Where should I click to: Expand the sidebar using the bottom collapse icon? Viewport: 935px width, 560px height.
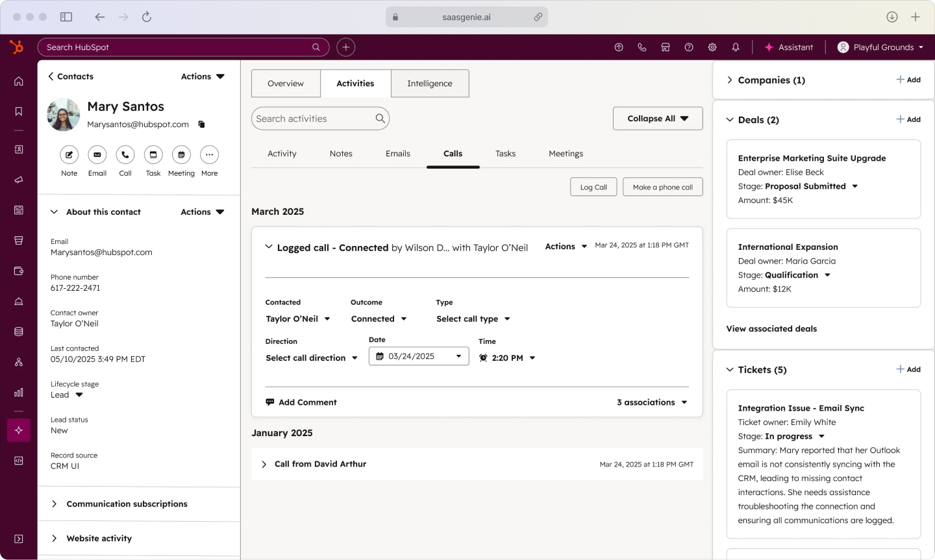click(x=19, y=539)
